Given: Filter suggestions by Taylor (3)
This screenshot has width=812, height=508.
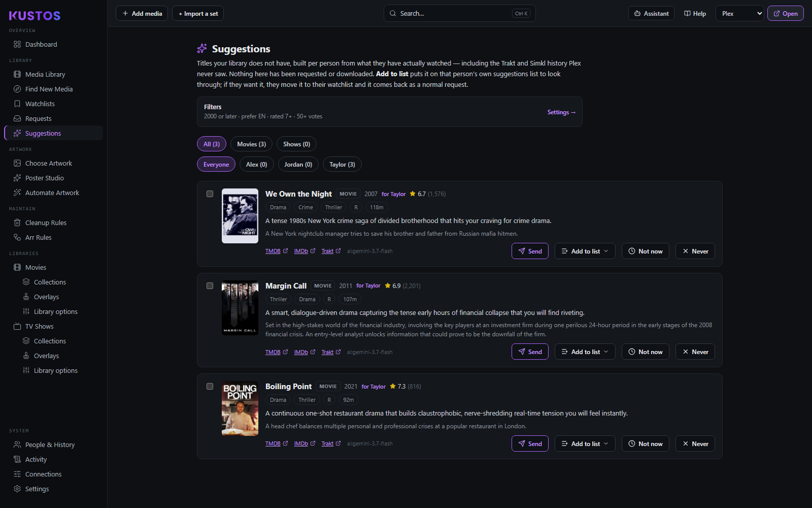Looking at the screenshot, I should 342,164.
